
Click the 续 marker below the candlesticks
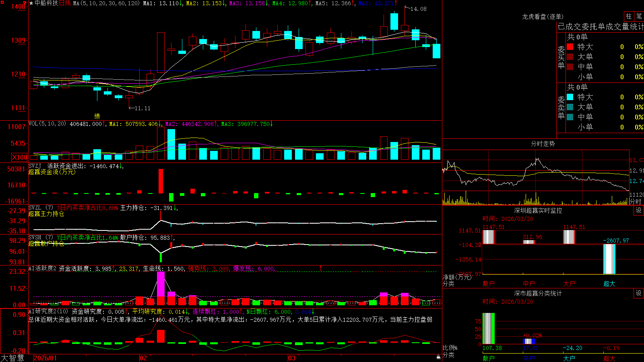tap(97, 116)
